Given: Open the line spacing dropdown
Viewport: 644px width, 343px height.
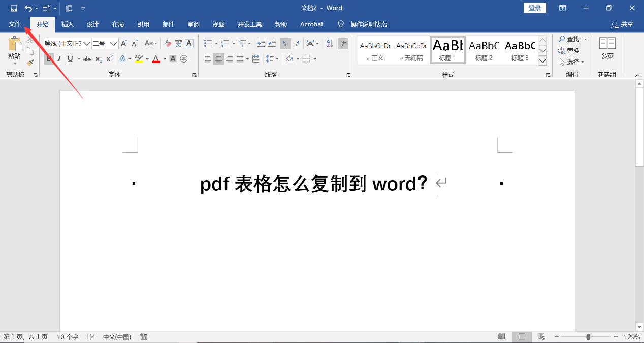Looking at the screenshot, I should (277, 59).
